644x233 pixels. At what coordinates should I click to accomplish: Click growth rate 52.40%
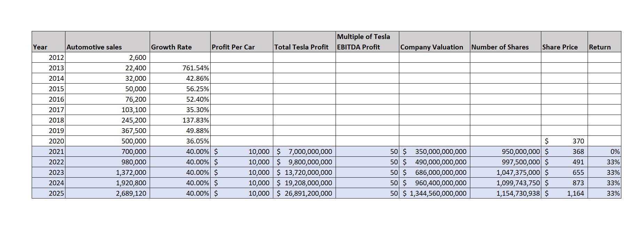point(180,99)
